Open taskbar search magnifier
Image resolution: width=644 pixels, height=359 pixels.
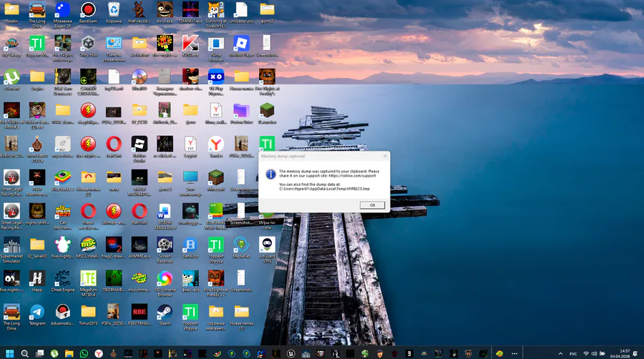(x=24, y=353)
